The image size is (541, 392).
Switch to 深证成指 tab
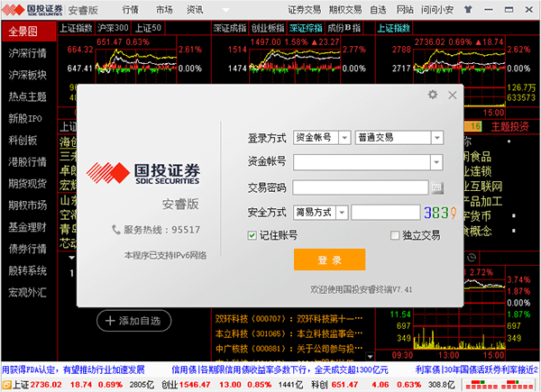tap(230, 28)
